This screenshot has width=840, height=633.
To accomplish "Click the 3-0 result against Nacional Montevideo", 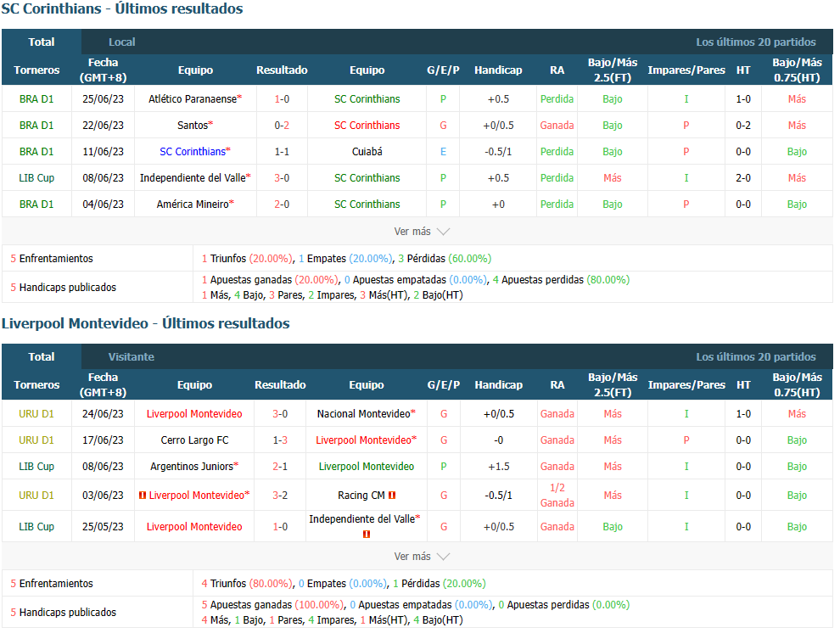I will [280, 414].
